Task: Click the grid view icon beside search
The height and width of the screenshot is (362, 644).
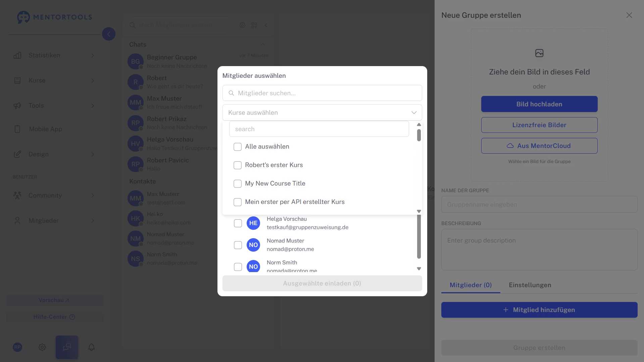Action: (x=254, y=25)
